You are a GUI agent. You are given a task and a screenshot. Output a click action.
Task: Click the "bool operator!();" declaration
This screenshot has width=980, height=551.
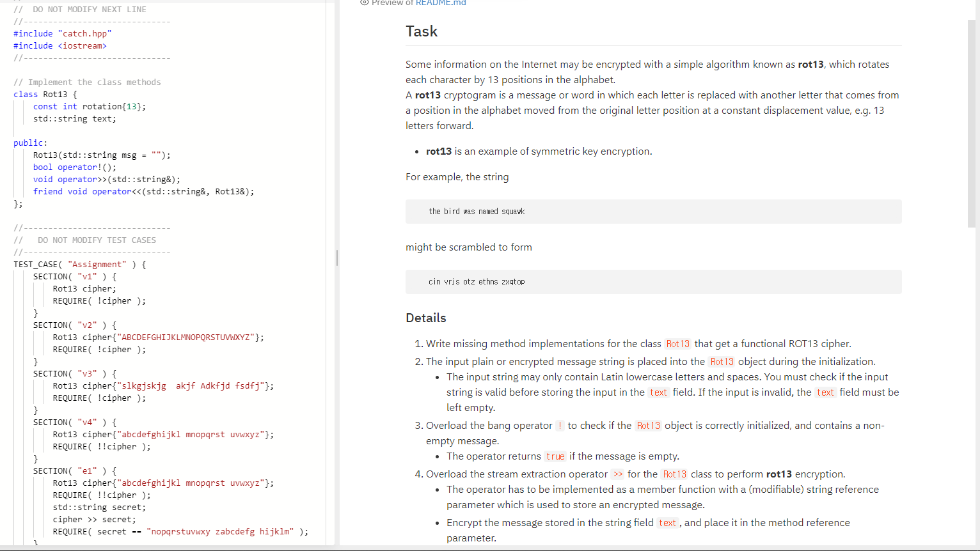[75, 167]
